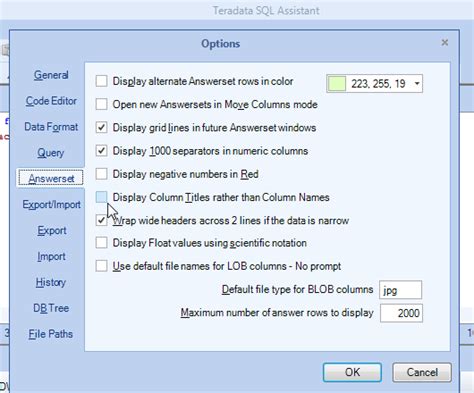The image size is (474, 393).
Task: Open the Import options tab
Action: [x=51, y=256]
